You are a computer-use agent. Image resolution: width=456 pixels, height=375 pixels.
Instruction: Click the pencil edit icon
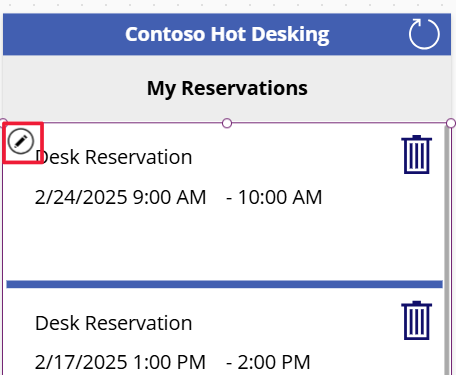click(x=21, y=141)
